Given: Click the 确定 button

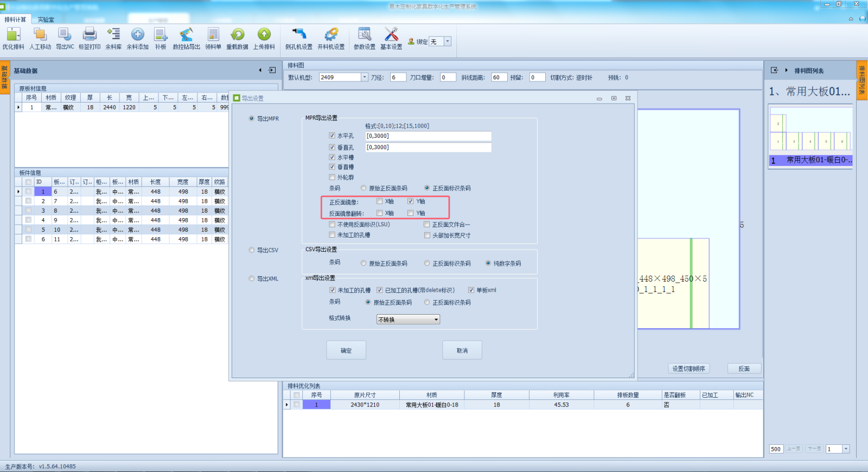Looking at the screenshot, I should [346, 350].
